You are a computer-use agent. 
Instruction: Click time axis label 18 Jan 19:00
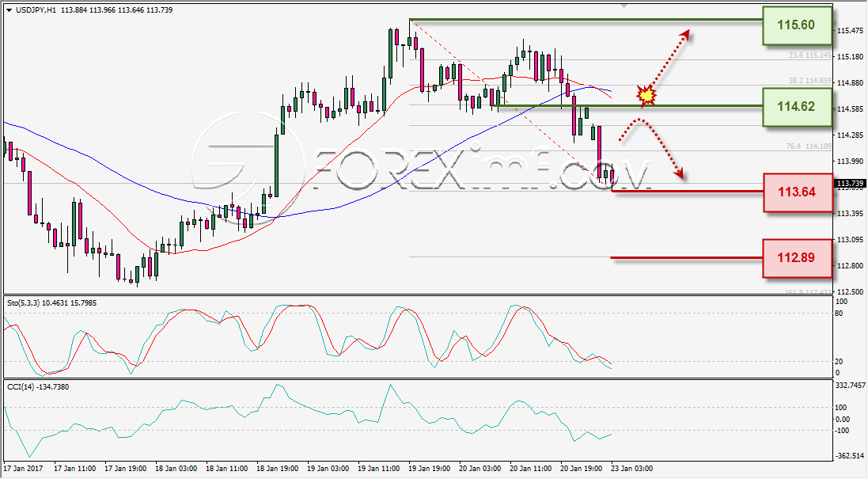(278, 469)
